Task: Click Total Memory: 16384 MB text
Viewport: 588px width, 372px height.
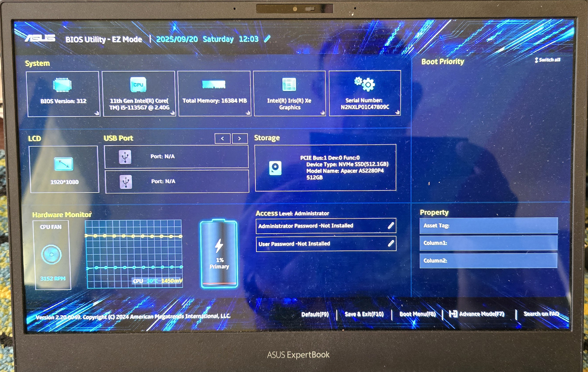Action: tap(214, 101)
